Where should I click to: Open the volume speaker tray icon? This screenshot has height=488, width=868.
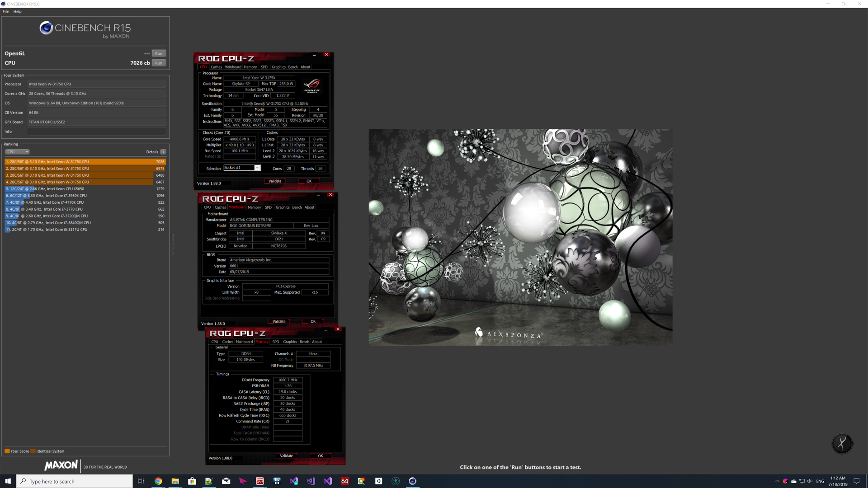810,481
